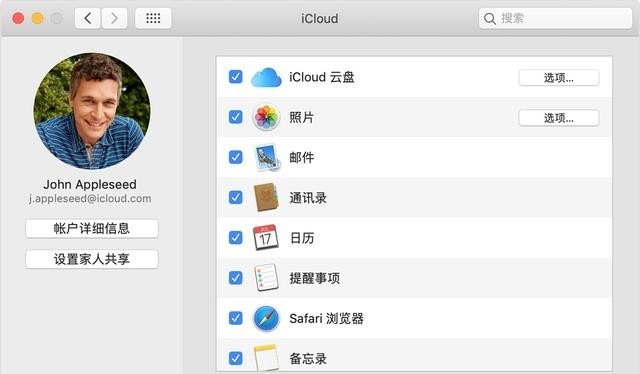Go forward with the right arrow

click(x=114, y=18)
